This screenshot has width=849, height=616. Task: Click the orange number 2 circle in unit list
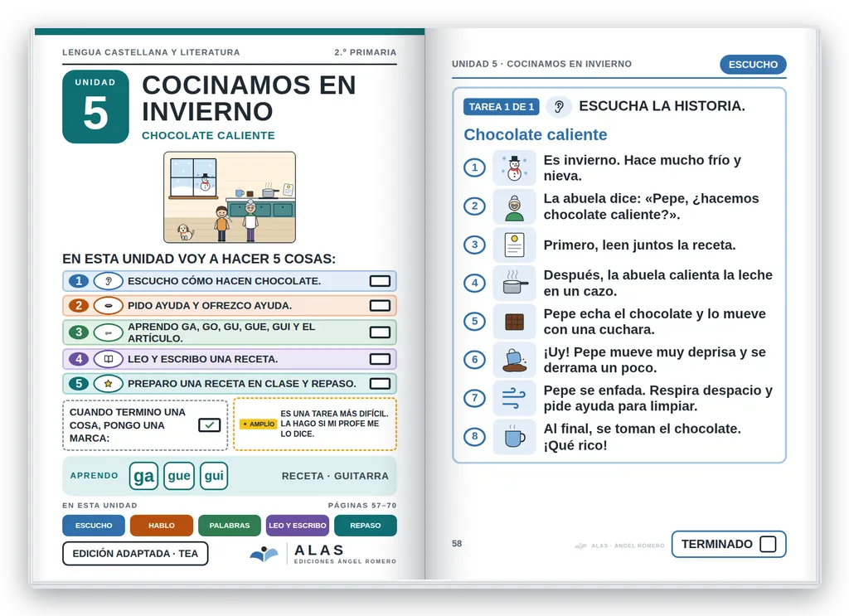click(x=79, y=305)
